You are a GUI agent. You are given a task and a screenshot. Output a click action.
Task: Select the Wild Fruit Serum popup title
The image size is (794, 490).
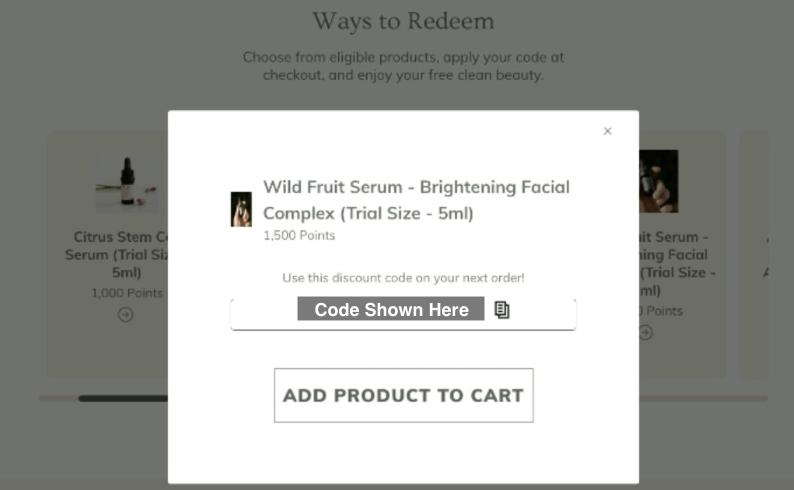tap(416, 200)
